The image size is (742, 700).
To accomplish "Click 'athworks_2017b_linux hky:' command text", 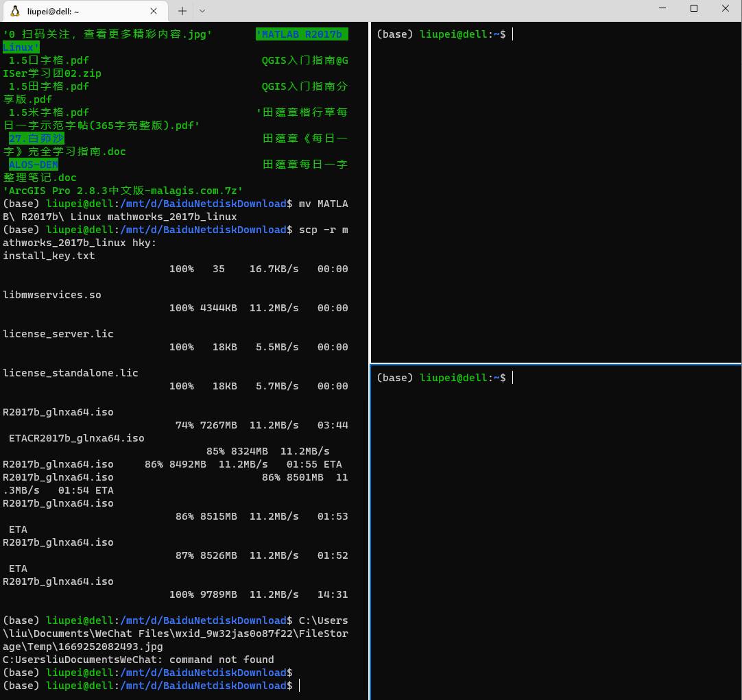I will (x=80, y=243).
